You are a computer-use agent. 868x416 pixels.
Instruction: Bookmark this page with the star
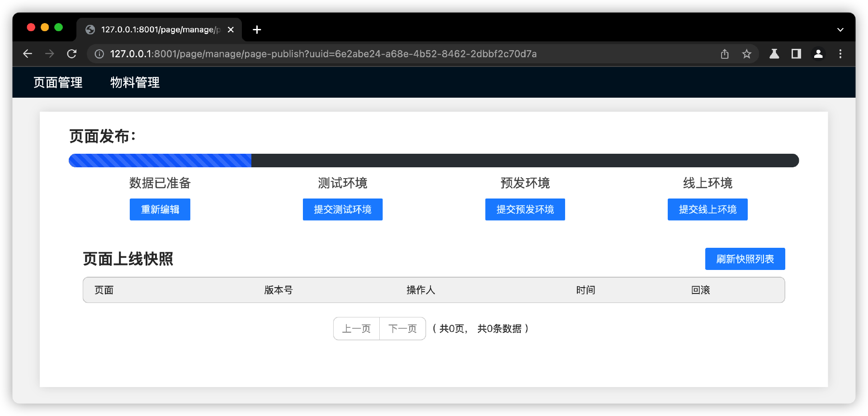pyautogui.click(x=746, y=54)
